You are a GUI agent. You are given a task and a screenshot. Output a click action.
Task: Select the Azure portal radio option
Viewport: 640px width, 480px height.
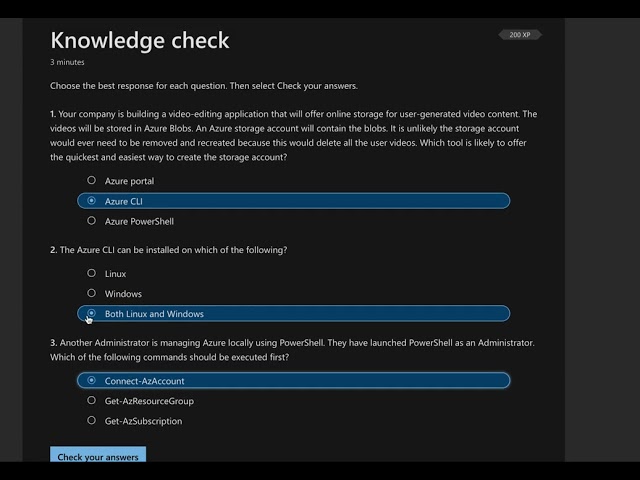91,180
